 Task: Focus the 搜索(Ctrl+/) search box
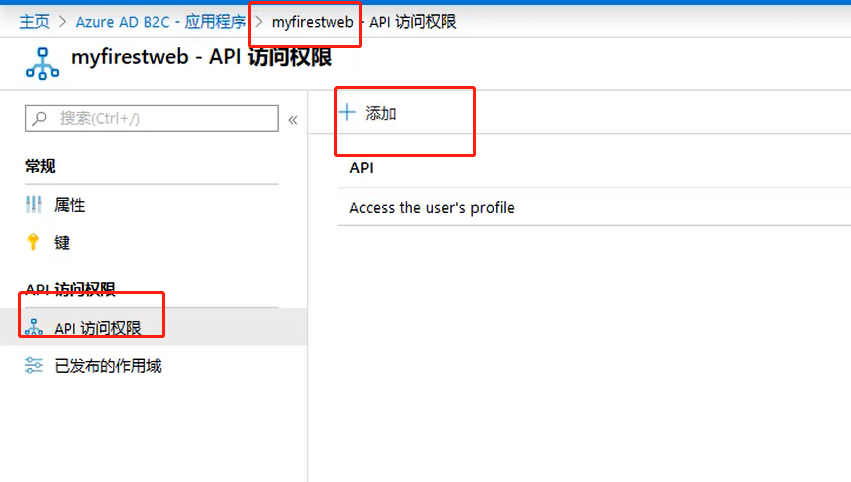pyautogui.click(x=152, y=118)
